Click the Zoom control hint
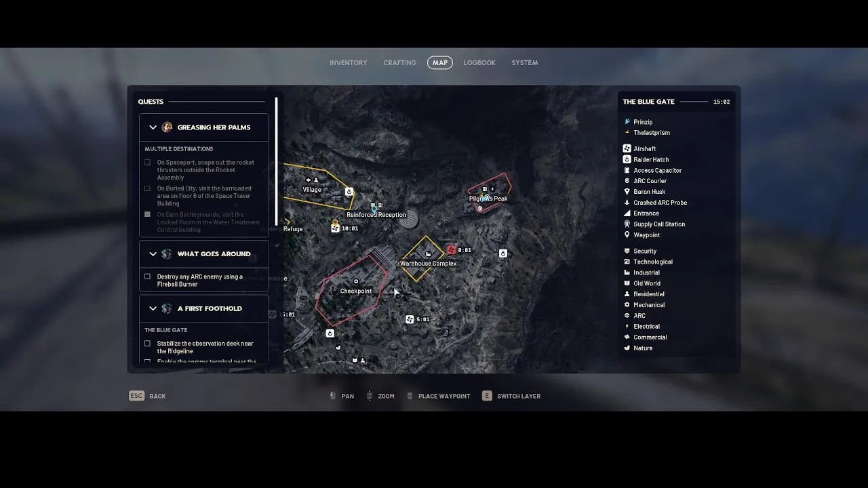The width and height of the screenshot is (868, 488). tap(380, 396)
